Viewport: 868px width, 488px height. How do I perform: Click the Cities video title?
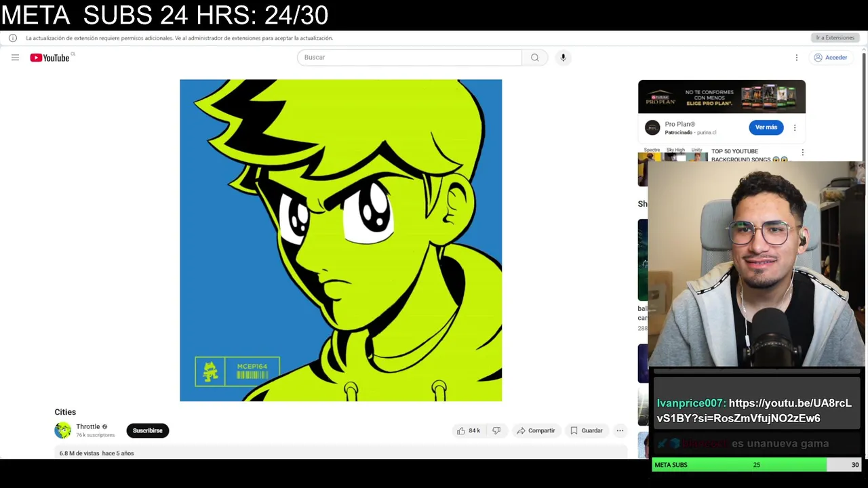pos(65,412)
